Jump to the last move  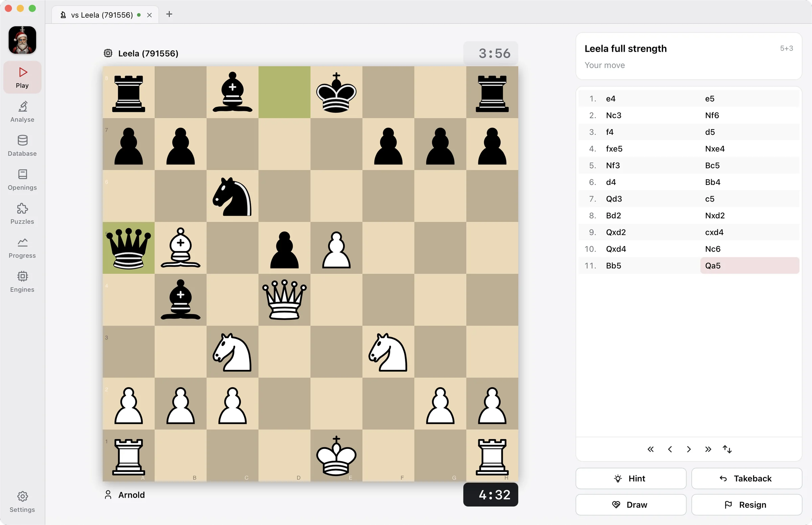(x=708, y=449)
